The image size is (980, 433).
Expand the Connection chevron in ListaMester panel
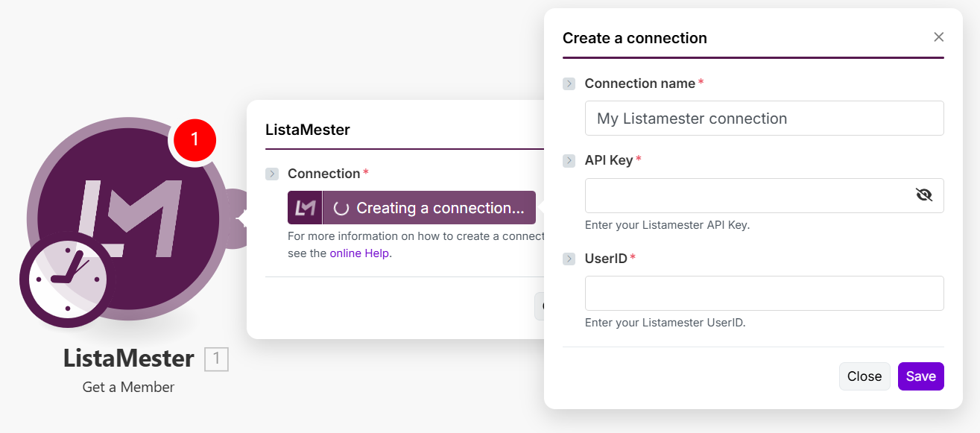point(272,174)
